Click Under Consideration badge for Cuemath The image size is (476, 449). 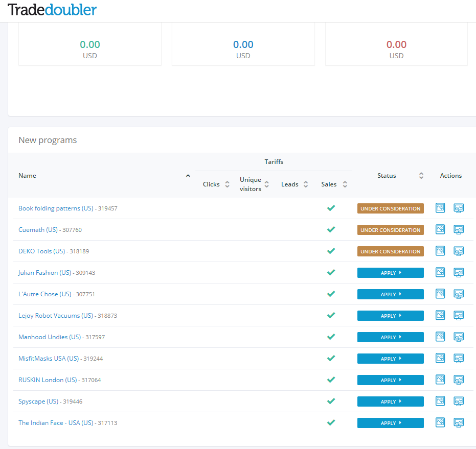pyautogui.click(x=391, y=230)
